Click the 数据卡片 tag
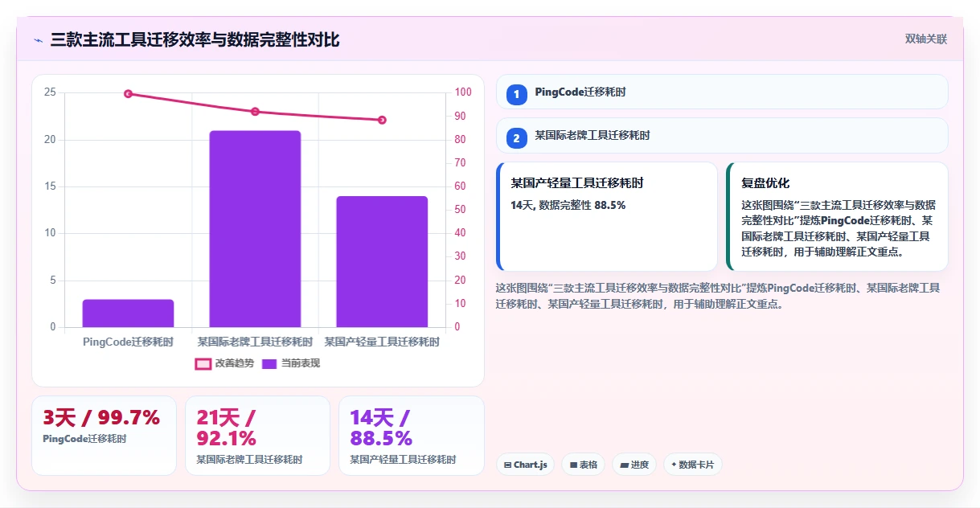 692,465
